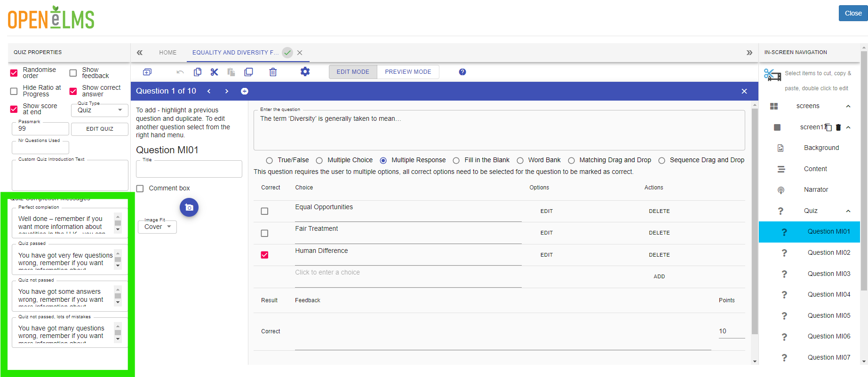
Task: Toggle the Show correct answer checkbox
Action: 73,91
